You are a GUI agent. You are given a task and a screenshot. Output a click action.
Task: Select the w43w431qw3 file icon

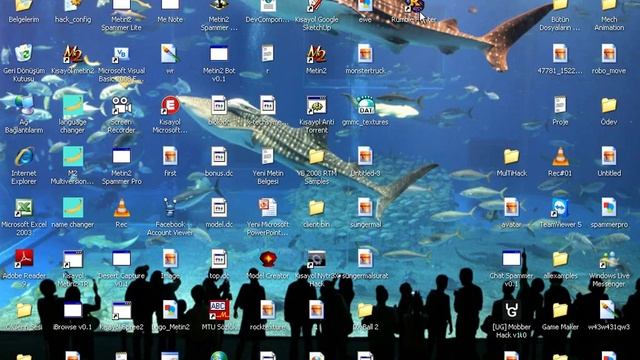pos(609,311)
